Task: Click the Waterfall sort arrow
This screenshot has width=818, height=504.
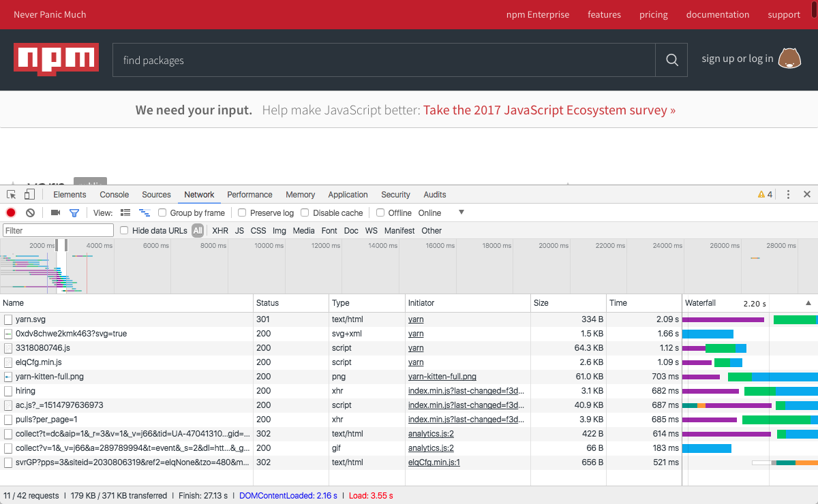Action: tap(808, 303)
